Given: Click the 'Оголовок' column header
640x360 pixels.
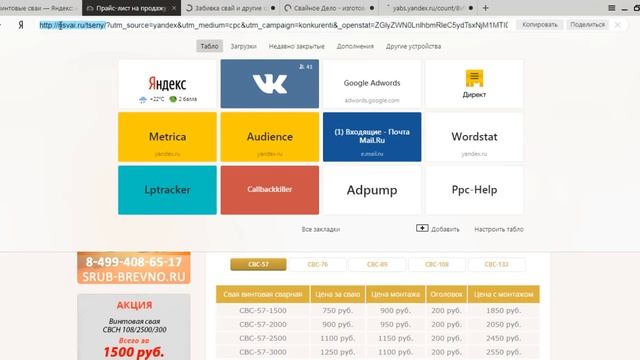Looking at the screenshot, I should pos(446,294).
